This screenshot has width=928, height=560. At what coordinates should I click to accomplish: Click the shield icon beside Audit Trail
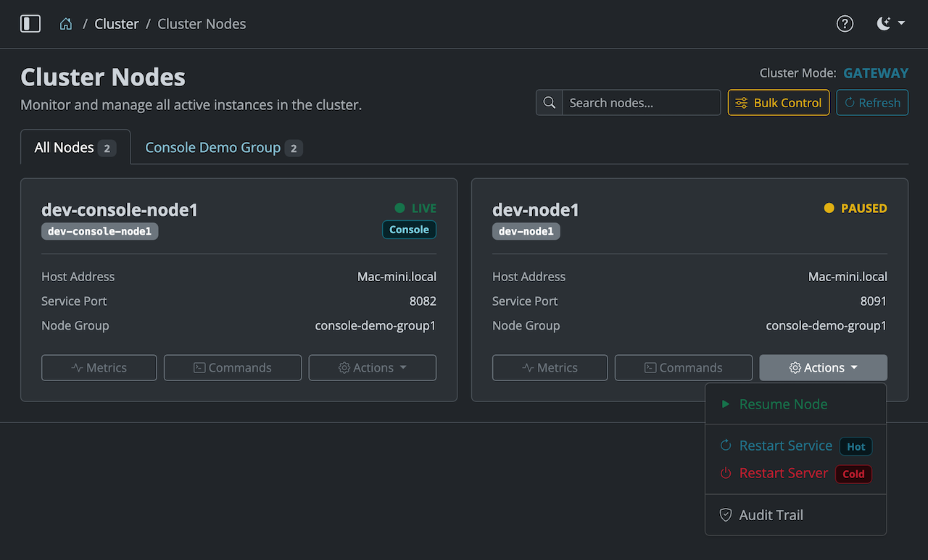pos(725,515)
